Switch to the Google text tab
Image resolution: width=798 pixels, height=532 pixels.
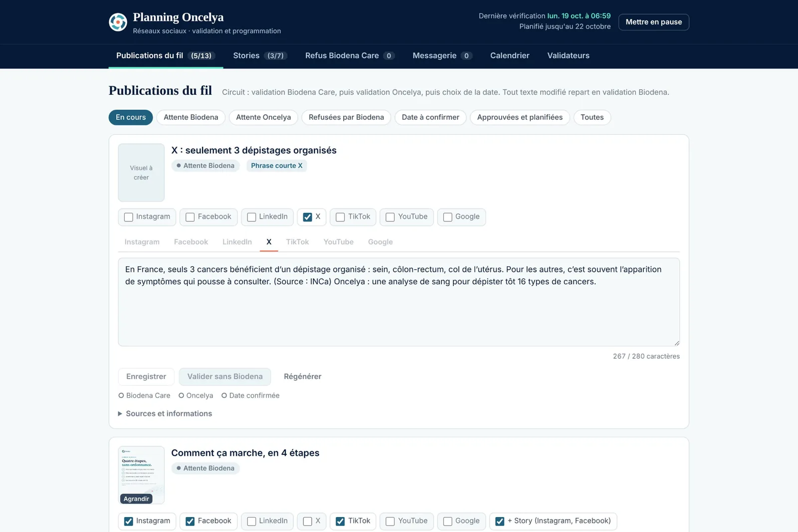[x=381, y=242]
